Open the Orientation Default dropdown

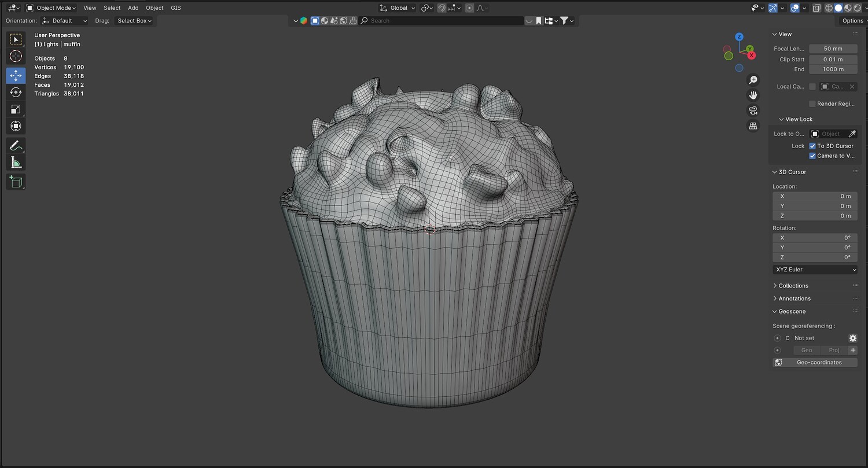click(x=65, y=21)
